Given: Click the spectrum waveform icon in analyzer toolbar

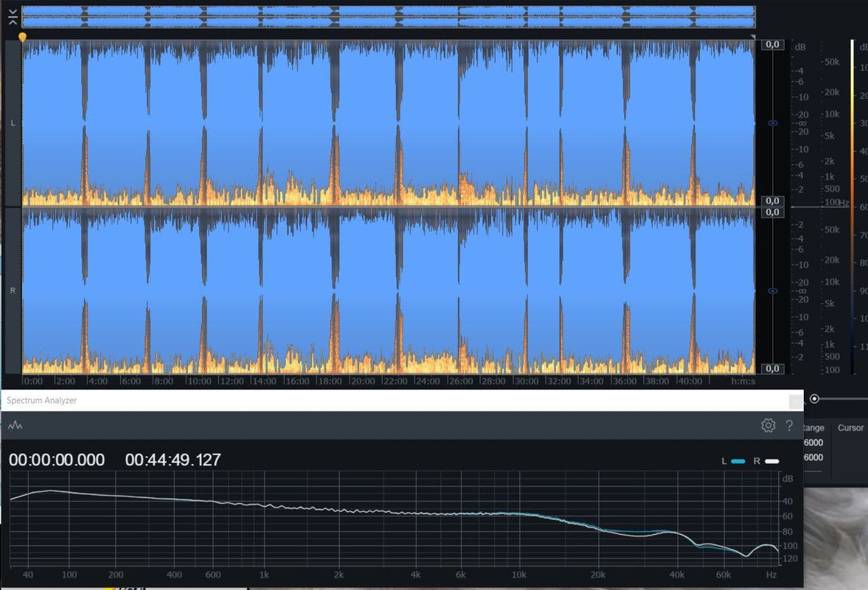Looking at the screenshot, I should (x=15, y=425).
